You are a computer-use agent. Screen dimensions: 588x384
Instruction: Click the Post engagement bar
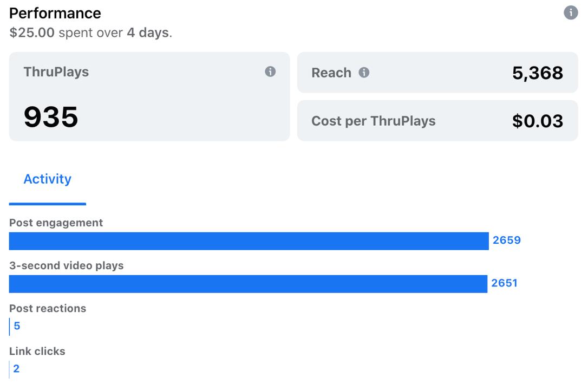(249, 241)
